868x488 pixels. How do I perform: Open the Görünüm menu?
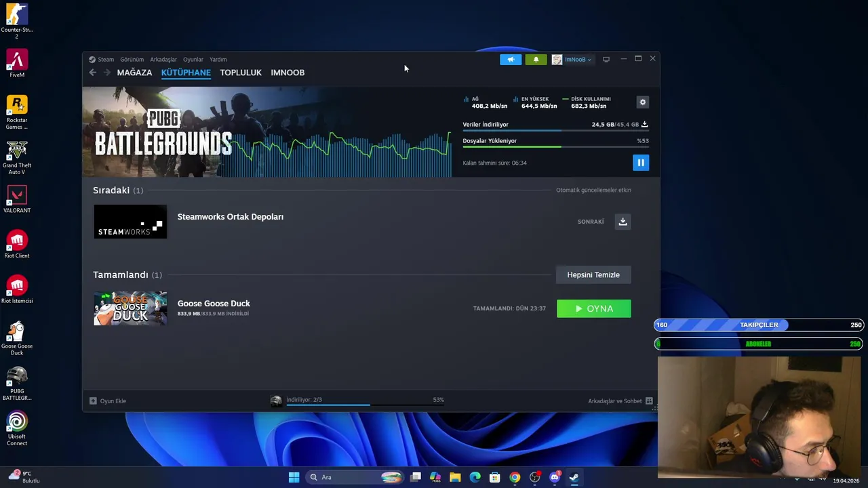(x=132, y=60)
